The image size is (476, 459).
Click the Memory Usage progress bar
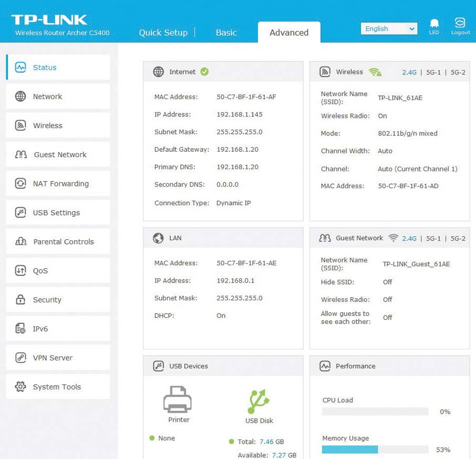375,450
